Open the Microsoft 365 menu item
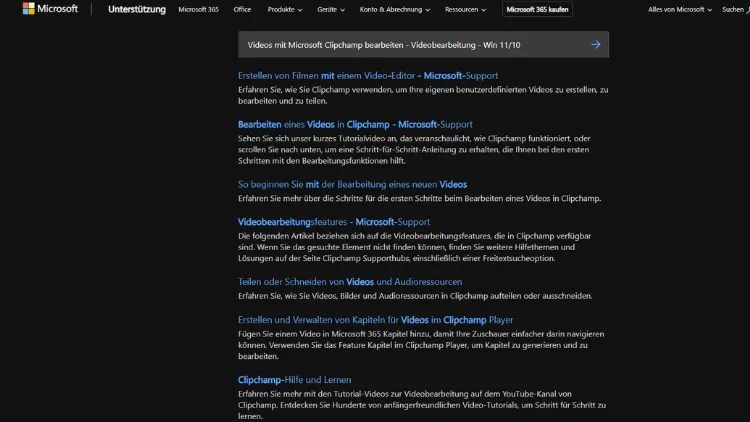This screenshot has height=422, width=750. pyautogui.click(x=199, y=9)
